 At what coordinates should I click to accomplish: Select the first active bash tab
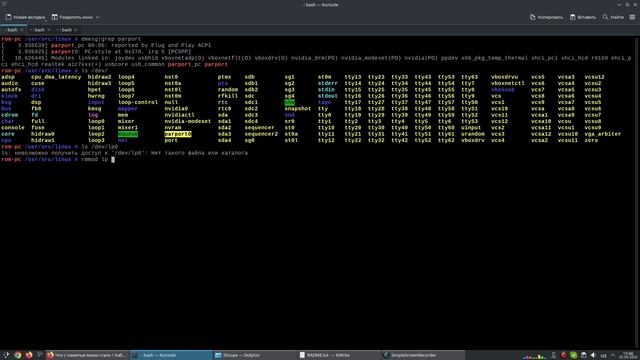pyautogui.click(x=12, y=30)
